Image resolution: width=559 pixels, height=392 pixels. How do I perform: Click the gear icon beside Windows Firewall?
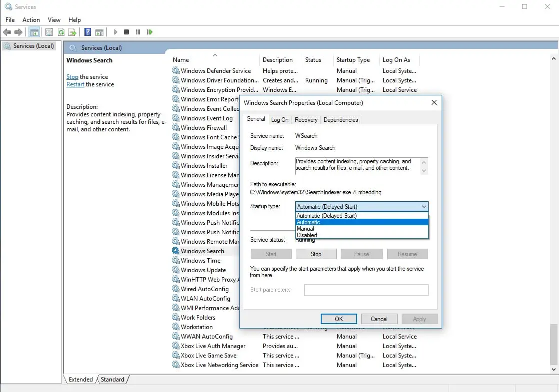pos(175,127)
